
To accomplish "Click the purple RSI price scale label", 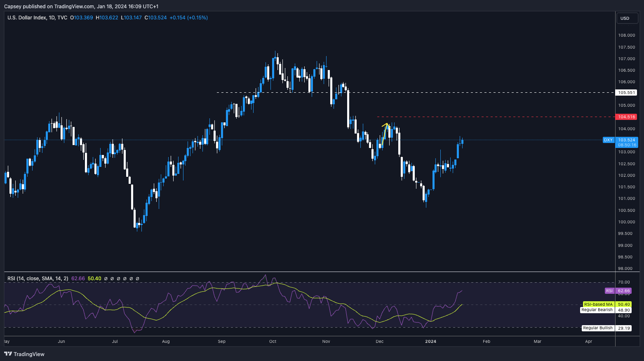I will coord(609,291).
